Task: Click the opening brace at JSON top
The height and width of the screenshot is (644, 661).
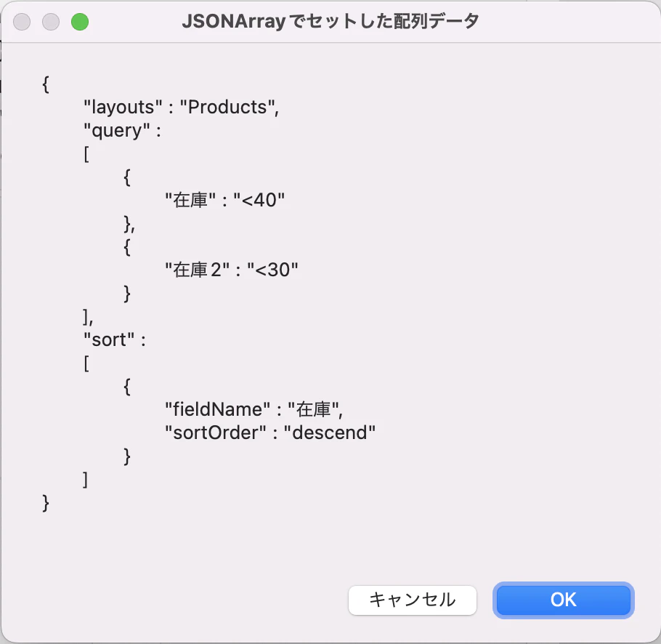Action: pyautogui.click(x=46, y=84)
